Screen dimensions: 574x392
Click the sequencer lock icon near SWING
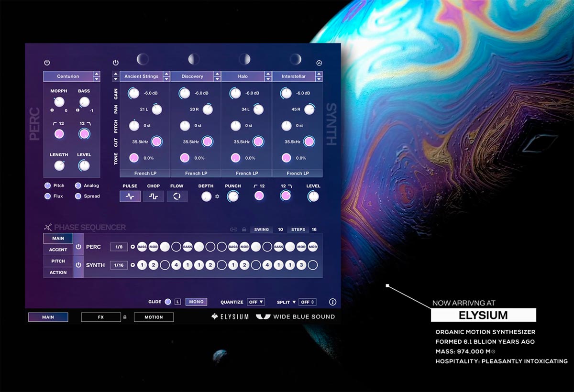[x=244, y=229]
